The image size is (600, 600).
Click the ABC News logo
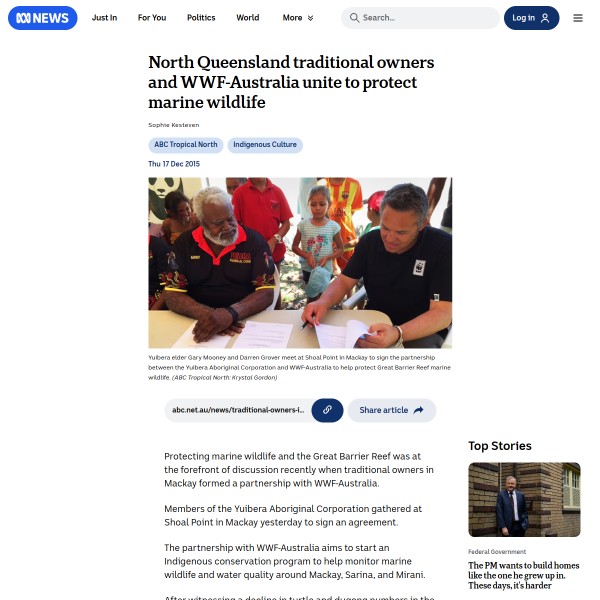tap(42, 18)
